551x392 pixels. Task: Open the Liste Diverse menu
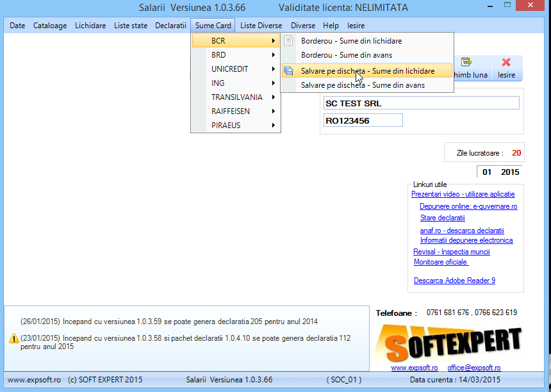261,26
